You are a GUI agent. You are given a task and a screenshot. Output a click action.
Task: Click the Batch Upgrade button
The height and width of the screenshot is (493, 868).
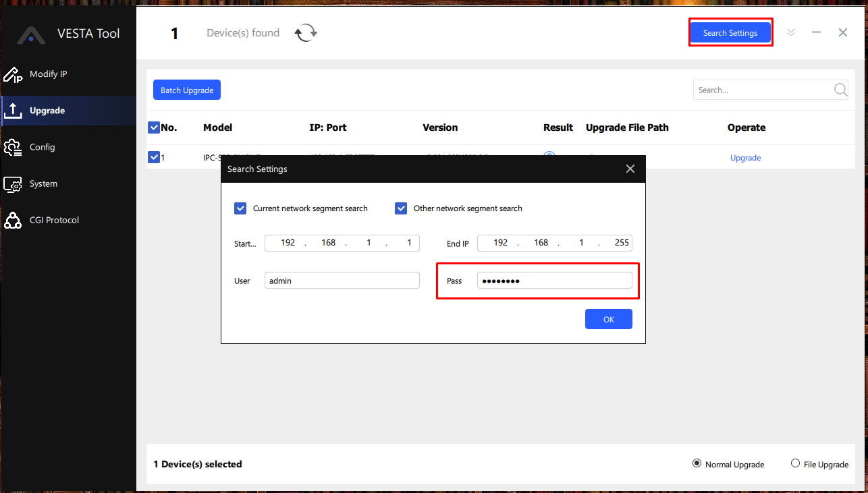point(187,90)
